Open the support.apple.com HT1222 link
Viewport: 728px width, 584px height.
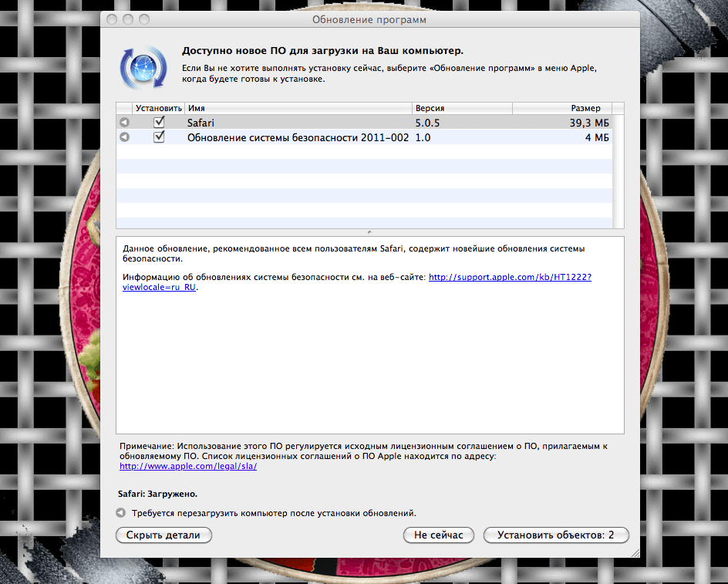tap(510, 277)
